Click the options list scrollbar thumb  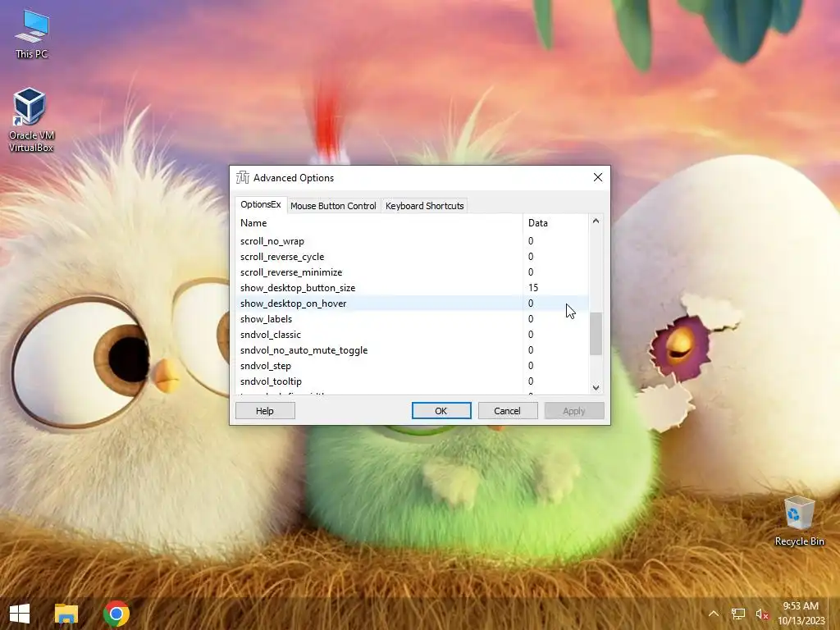596,333
